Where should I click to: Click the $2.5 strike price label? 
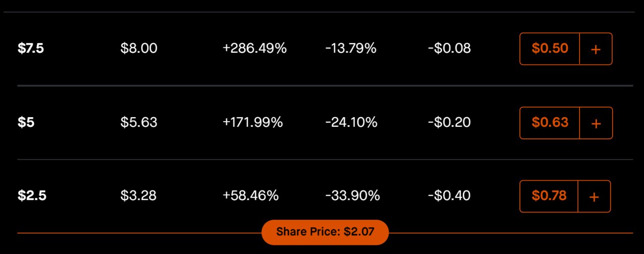click(x=32, y=196)
